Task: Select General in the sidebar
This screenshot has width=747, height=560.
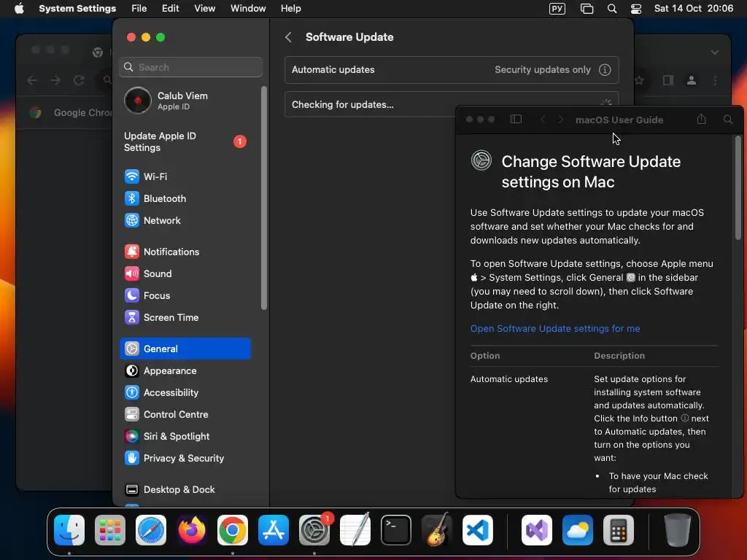Action: (x=185, y=349)
